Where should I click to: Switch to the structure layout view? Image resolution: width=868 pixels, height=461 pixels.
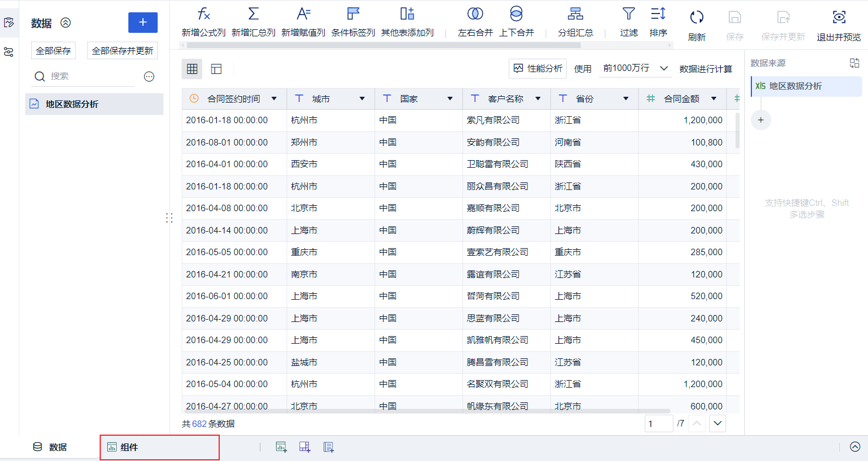tap(216, 69)
